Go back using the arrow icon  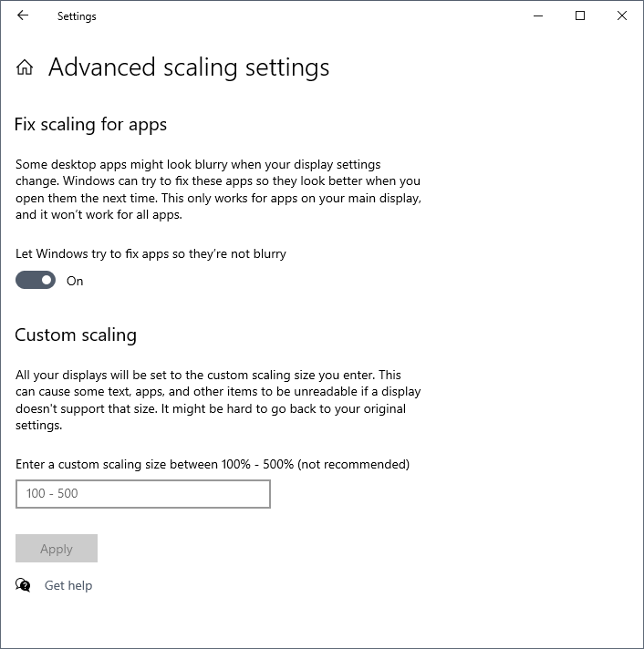pos(23,15)
